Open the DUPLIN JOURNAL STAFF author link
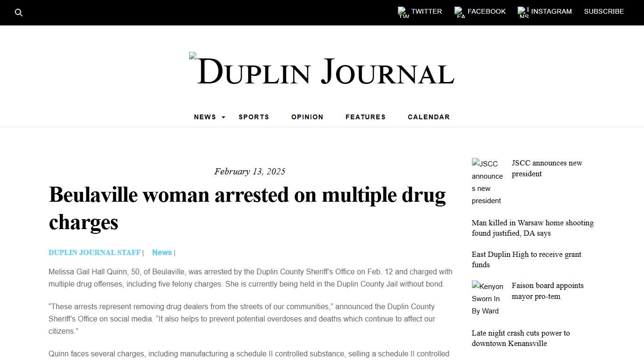 pyautogui.click(x=94, y=252)
